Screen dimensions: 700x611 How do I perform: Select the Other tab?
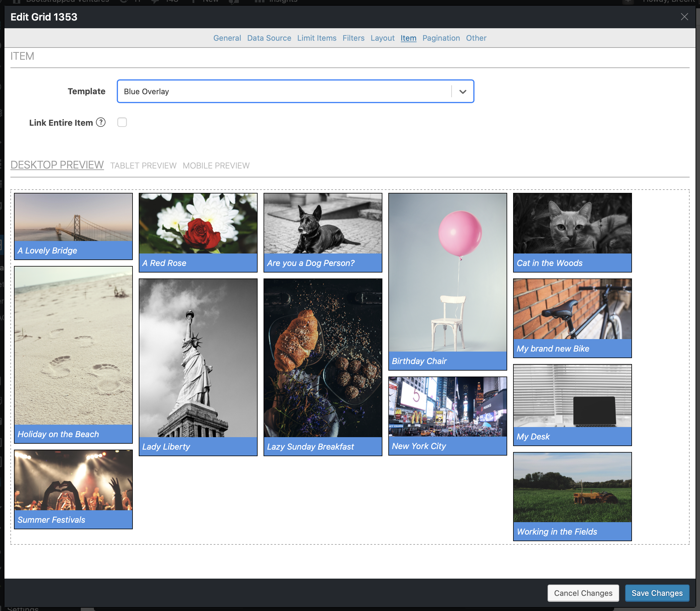[x=476, y=38]
